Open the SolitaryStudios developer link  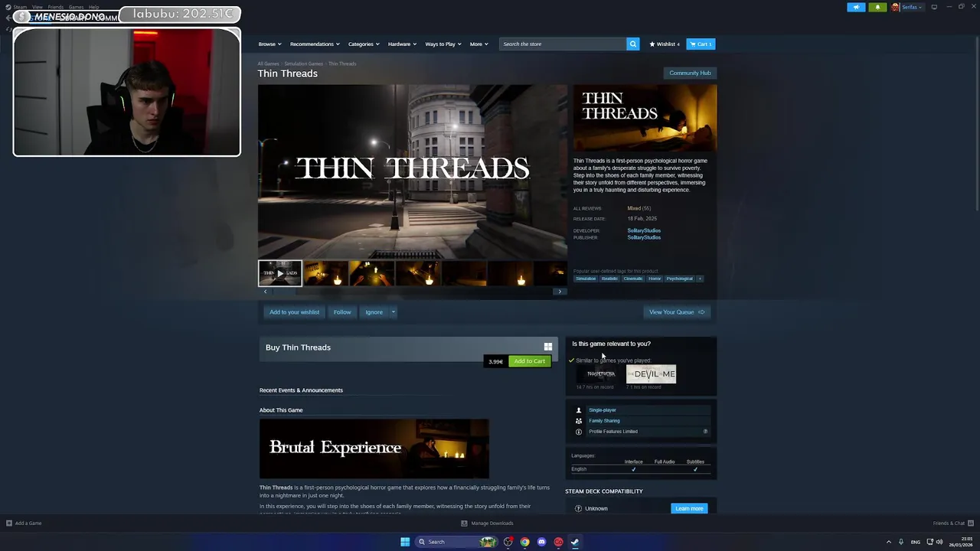tap(644, 230)
